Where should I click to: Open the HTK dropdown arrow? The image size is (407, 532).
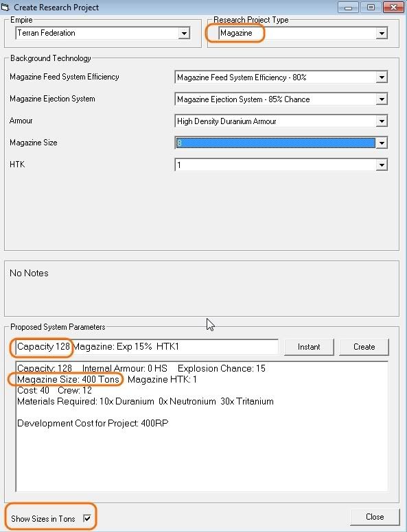pos(382,165)
